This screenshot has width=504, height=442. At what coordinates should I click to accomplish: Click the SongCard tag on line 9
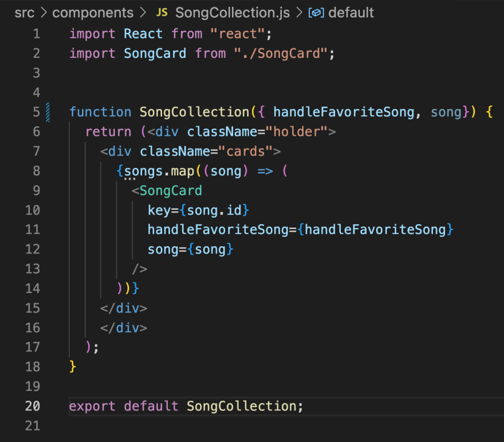(171, 191)
